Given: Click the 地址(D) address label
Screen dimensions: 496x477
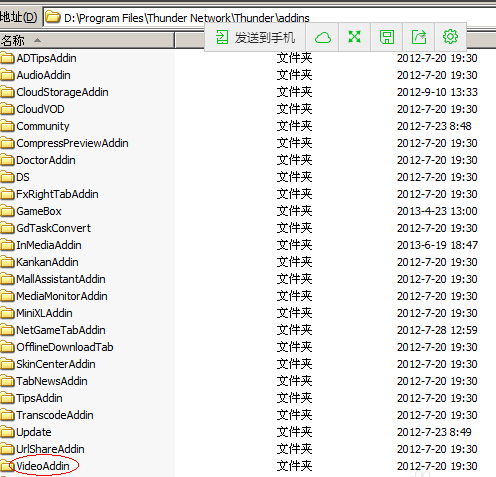Looking at the screenshot, I should tap(19, 17).
